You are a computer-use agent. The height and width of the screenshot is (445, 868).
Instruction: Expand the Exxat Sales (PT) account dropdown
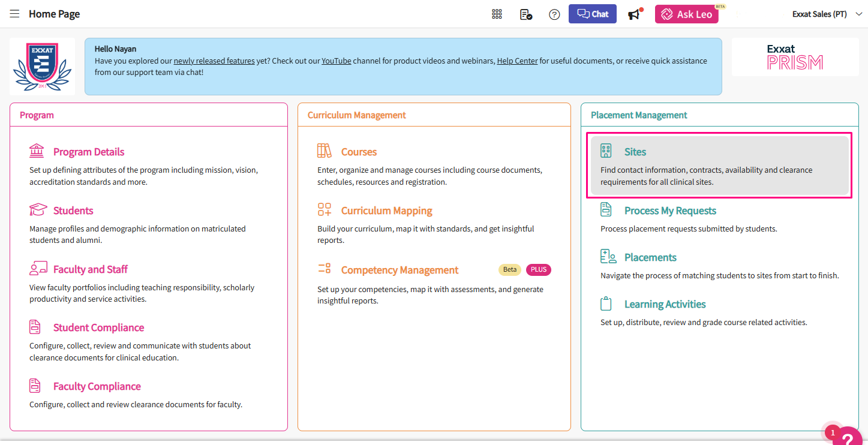[x=827, y=14]
